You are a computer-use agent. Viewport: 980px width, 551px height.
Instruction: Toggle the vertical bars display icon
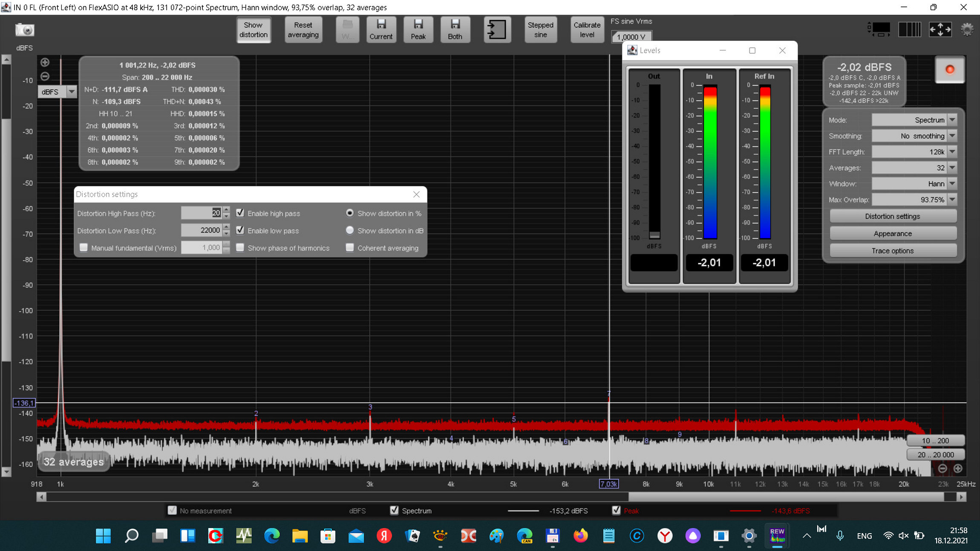(910, 29)
